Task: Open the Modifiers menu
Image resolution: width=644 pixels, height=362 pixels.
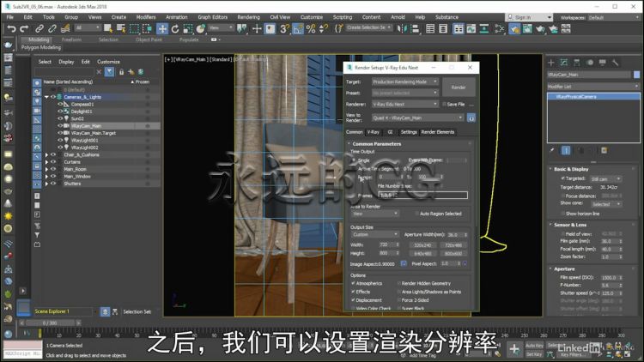Action: pos(146,17)
